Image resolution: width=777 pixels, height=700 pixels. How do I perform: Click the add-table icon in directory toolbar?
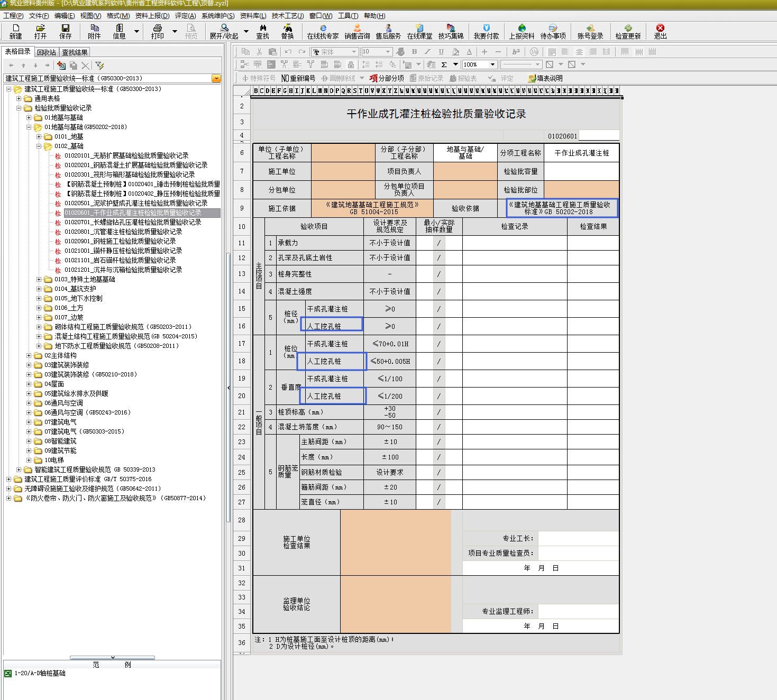tap(61, 65)
